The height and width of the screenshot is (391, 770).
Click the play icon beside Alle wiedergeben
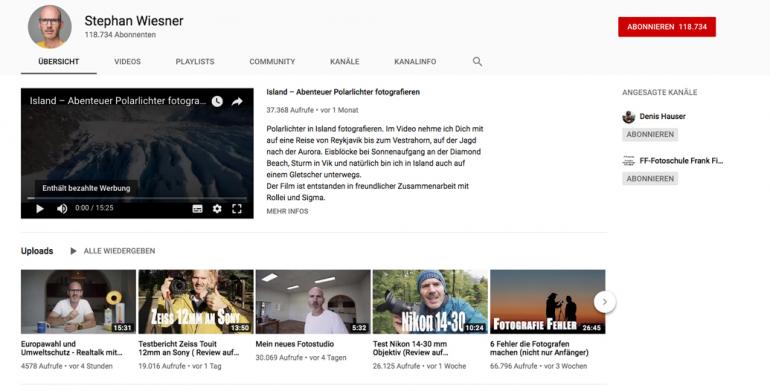coord(73,251)
